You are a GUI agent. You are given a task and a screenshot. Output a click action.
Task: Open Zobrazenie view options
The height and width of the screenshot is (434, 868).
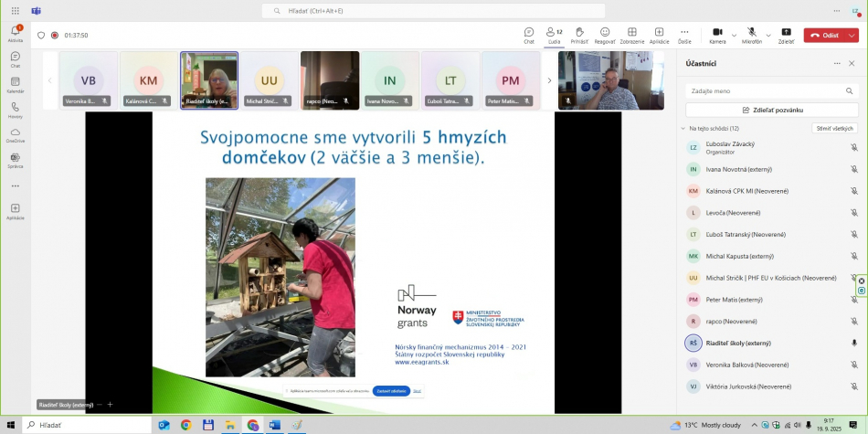(x=631, y=35)
